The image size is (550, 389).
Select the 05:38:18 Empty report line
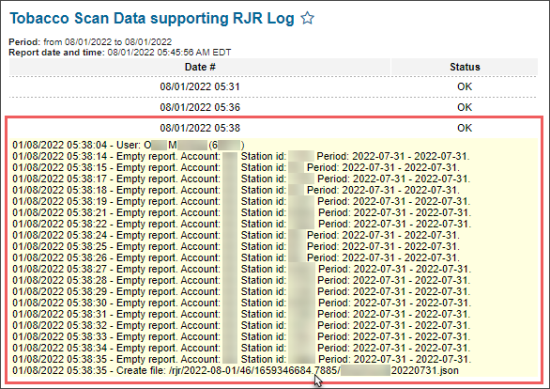(236, 190)
